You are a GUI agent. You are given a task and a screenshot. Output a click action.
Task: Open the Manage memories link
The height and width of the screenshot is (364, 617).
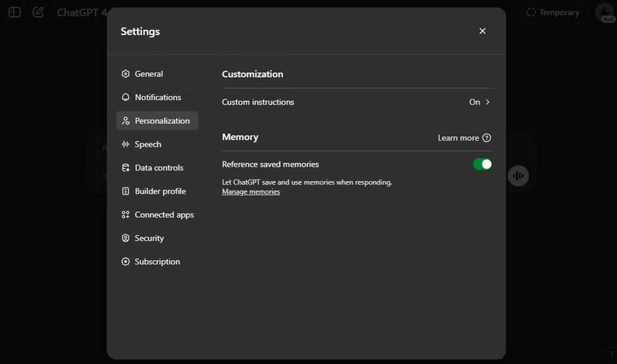click(x=251, y=192)
